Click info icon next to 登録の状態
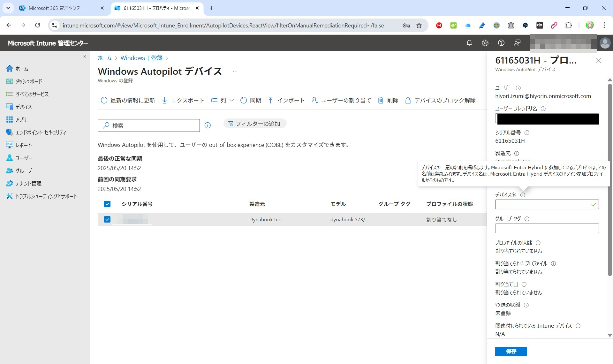 pyautogui.click(x=526, y=305)
